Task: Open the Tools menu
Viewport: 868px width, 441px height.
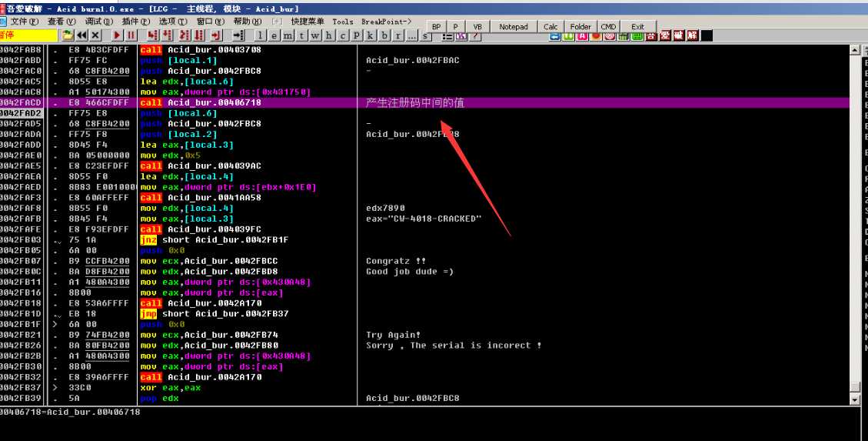Action: click(343, 22)
